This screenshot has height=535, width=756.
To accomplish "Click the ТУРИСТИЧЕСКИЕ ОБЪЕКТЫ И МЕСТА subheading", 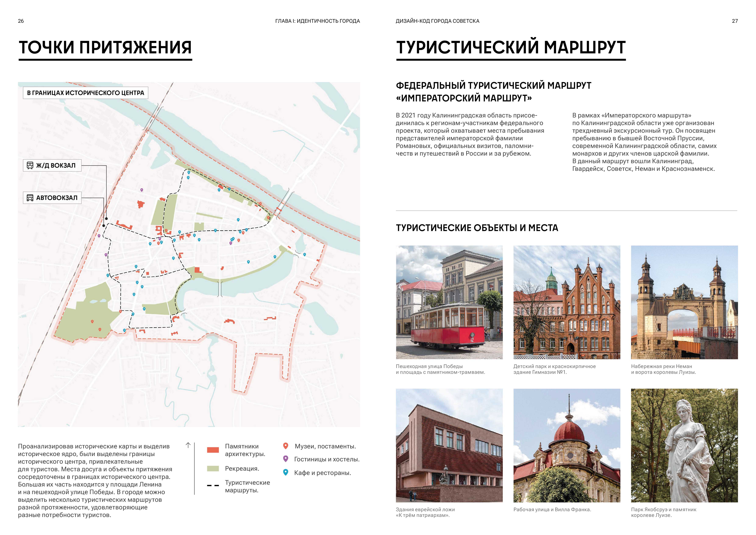I will click(477, 228).
